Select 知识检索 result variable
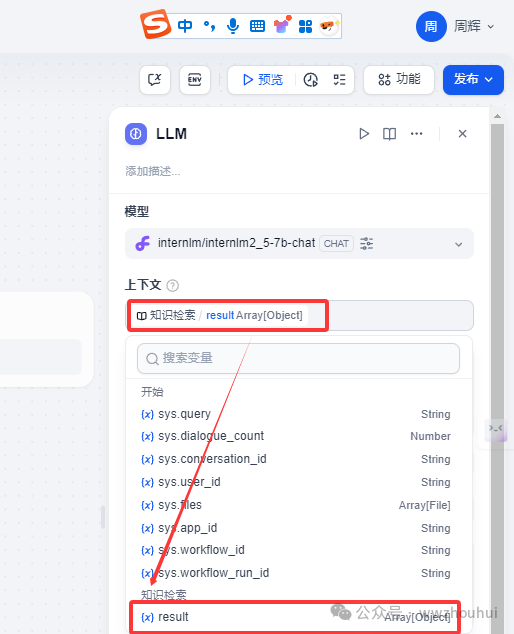Image resolution: width=514 pixels, height=634 pixels. tap(296, 617)
